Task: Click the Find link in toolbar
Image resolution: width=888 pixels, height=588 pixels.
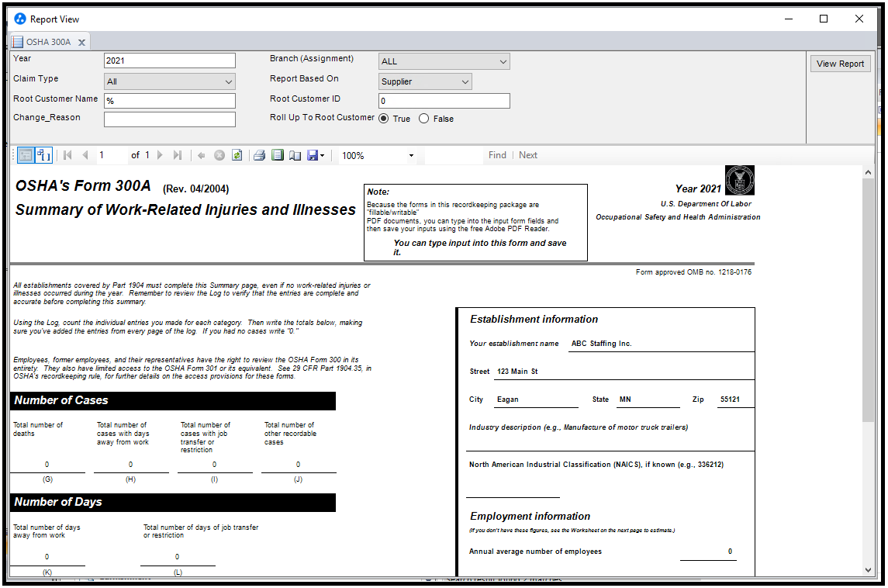Action: (x=497, y=155)
